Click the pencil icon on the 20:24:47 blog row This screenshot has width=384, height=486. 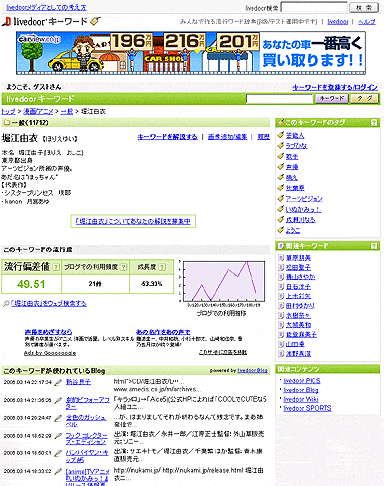point(58,418)
